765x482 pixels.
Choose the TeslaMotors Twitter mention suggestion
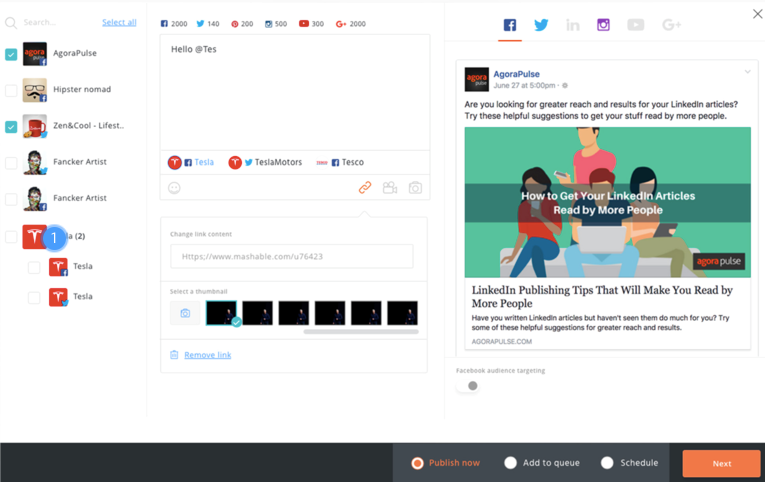point(265,162)
